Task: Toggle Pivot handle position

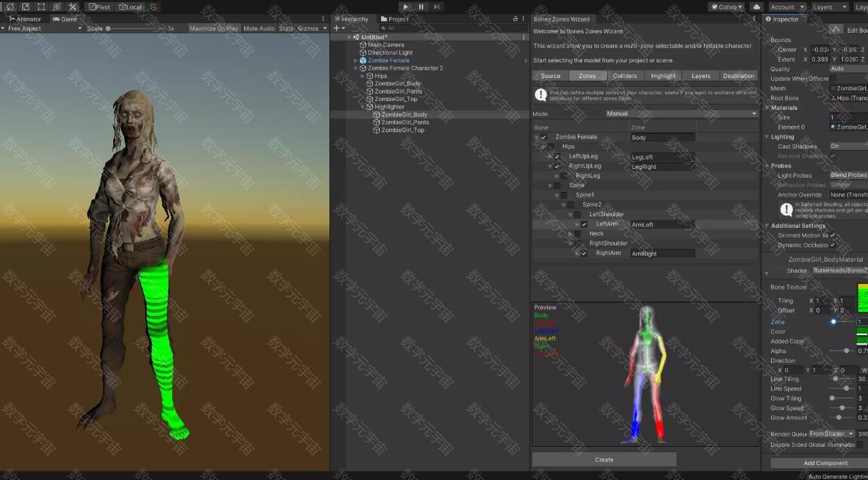Action: pyautogui.click(x=100, y=7)
